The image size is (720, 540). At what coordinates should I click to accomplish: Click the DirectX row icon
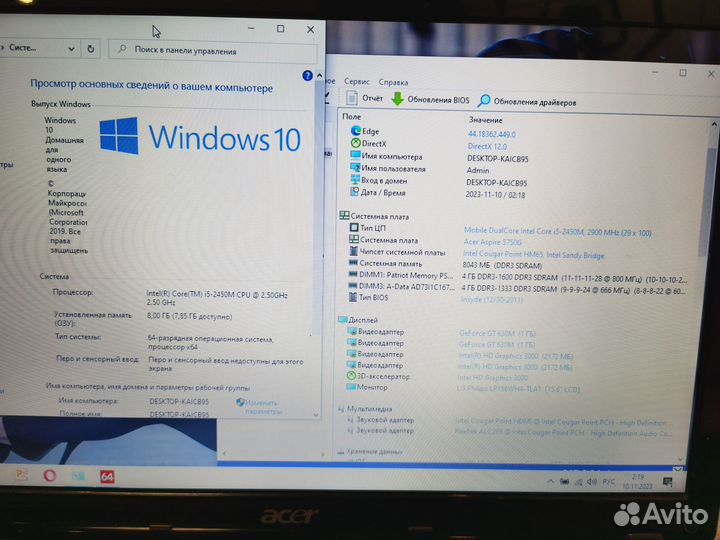(355, 143)
